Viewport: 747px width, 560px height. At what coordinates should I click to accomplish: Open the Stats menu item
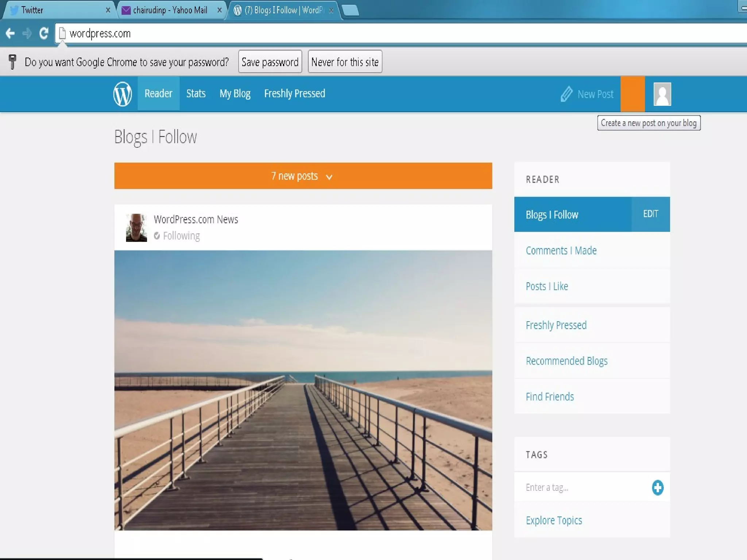[x=196, y=94]
